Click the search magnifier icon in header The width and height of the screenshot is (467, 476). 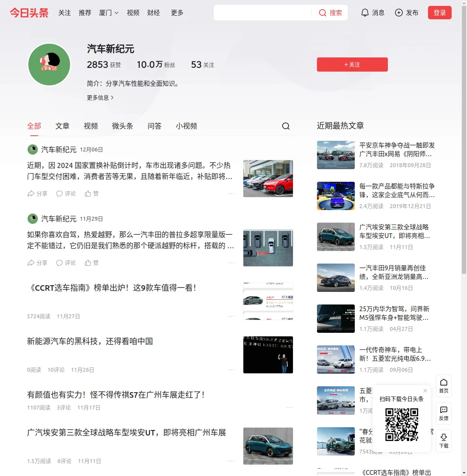322,13
